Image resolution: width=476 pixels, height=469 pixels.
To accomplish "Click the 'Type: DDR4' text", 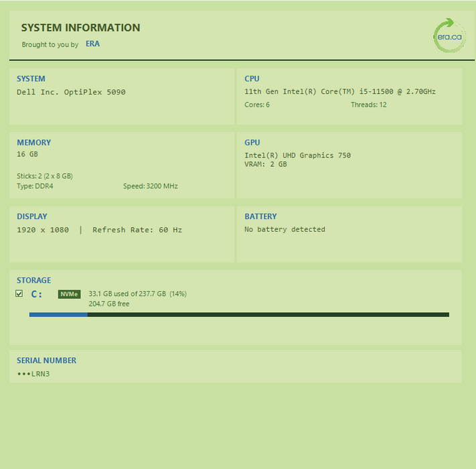I will coord(35,186).
